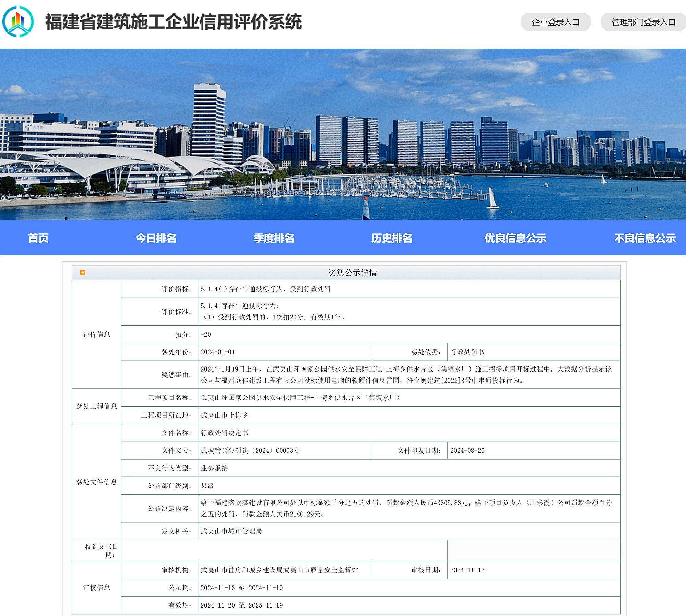
Task: Select the 处罚部门级别 value 县级
Action: tap(208, 486)
